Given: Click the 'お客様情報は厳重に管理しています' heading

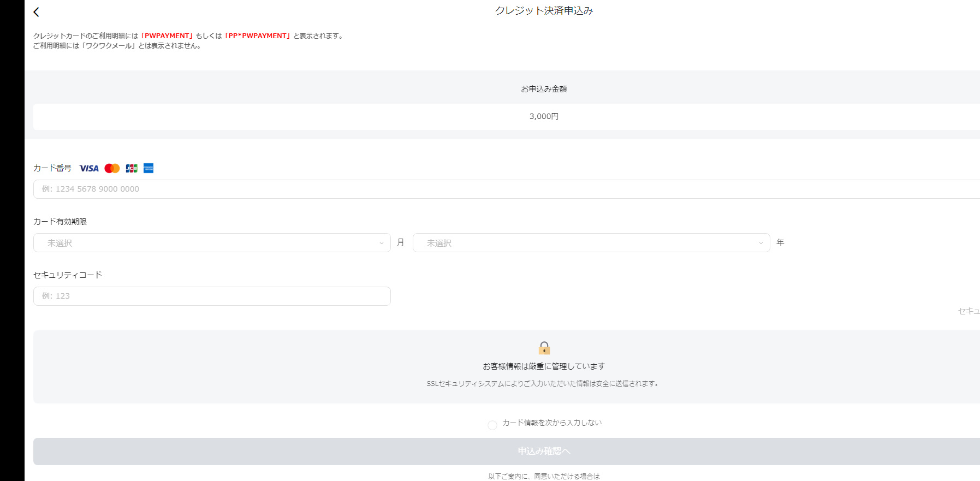Looking at the screenshot, I should tap(544, 366).
